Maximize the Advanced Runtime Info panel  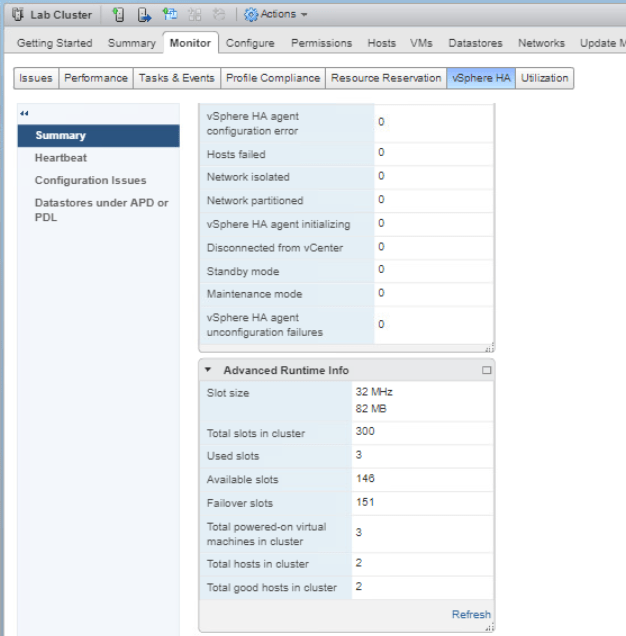tap(487, 370)
